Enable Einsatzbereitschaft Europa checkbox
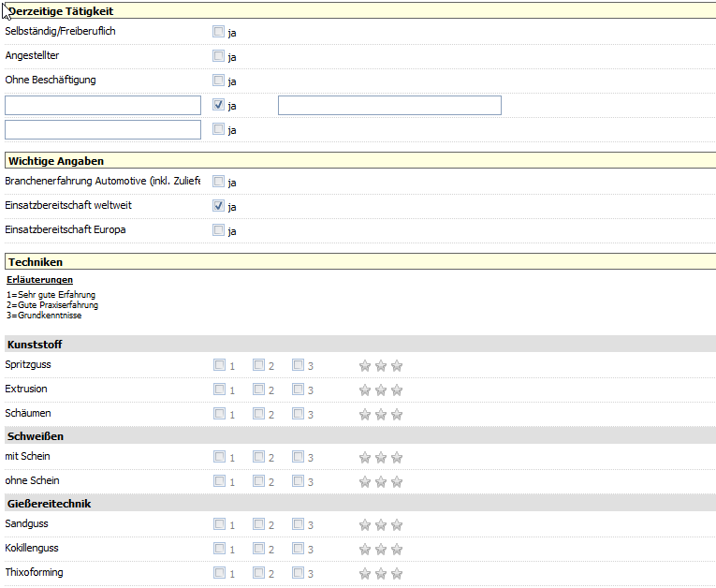Image resolution: width=716 pixels, height=588 pixels. coord(218,229)
